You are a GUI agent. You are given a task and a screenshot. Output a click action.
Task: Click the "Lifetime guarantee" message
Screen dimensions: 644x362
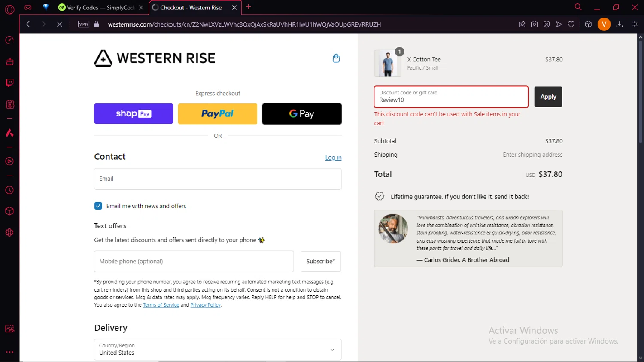click(x=460, y=197)
